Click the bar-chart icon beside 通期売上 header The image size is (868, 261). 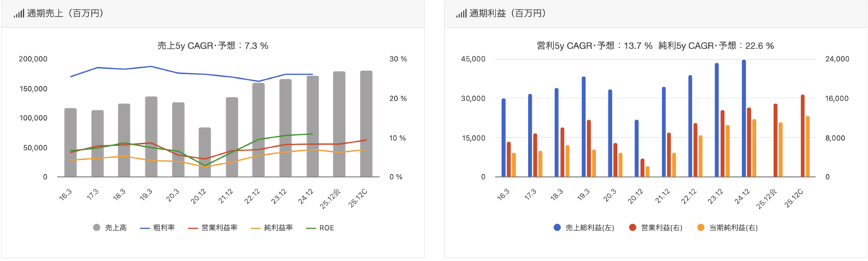[18, 14]
